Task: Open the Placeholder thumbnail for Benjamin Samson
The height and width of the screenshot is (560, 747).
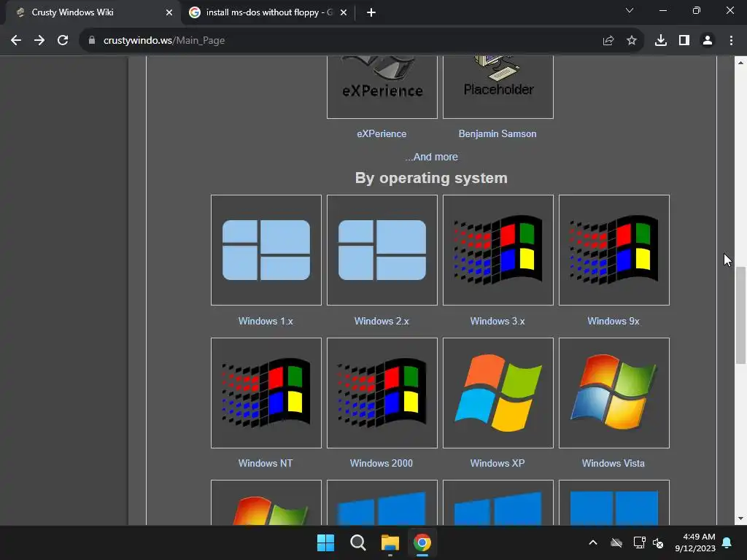Action: 498,87
